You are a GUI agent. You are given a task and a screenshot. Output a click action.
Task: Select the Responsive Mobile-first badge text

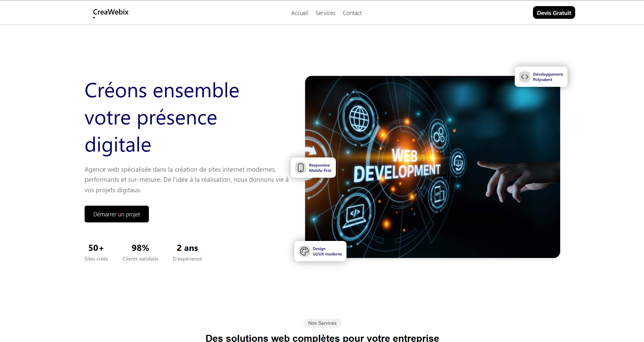click(x=320, y=168)
